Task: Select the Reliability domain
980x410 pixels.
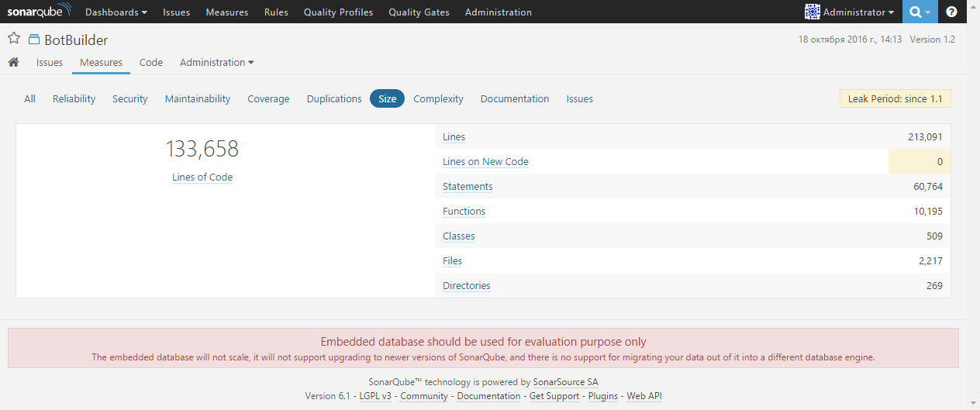Action: (74, 98)
